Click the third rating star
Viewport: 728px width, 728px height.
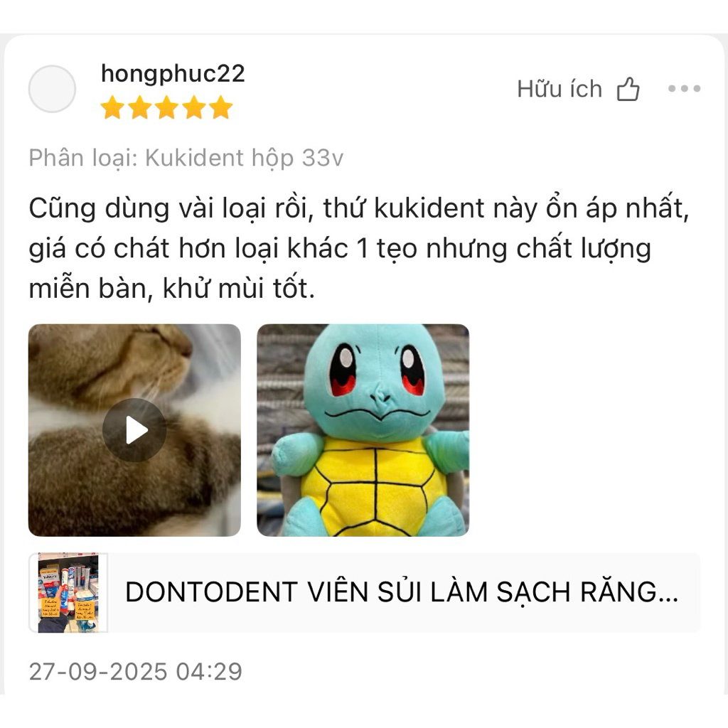coord(166,107)
